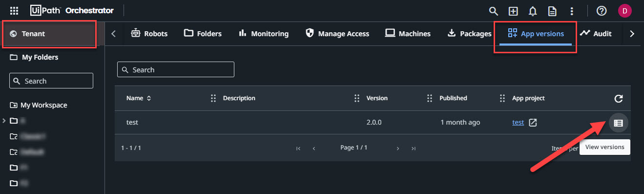Switch to the Folders tab
This screenshot has width=644, height=194.
pos(203,34)
